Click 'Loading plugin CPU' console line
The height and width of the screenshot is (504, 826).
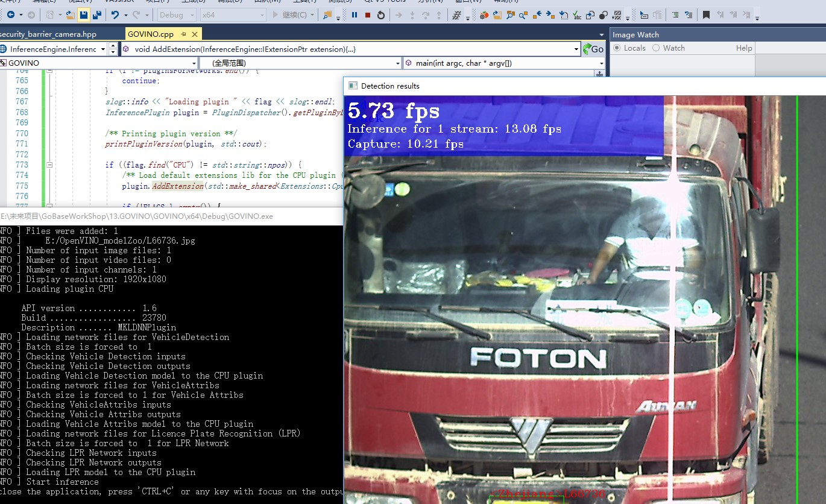[x=69, y=289]
